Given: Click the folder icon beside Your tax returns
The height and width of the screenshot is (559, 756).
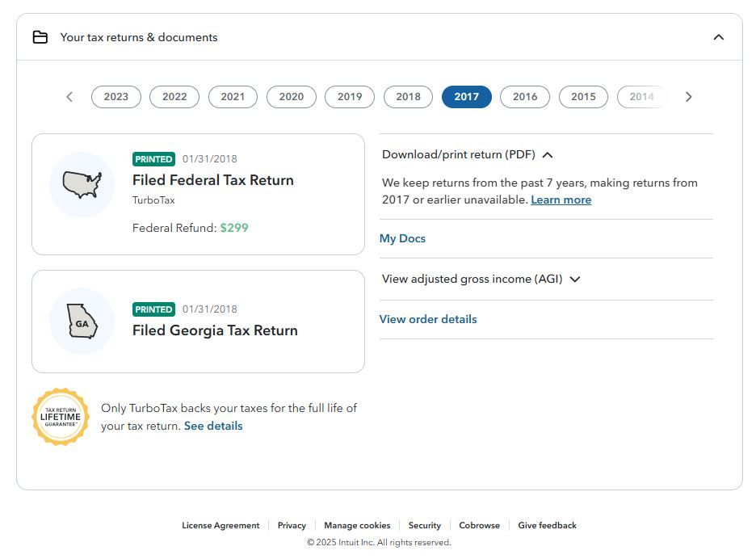Looking at the screenshot, I should [x=40, y=37].
